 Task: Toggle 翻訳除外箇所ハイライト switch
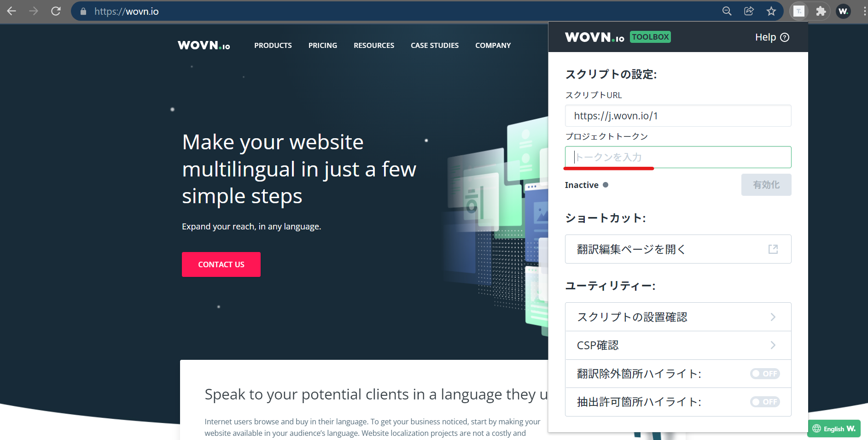tap(764, 374)
